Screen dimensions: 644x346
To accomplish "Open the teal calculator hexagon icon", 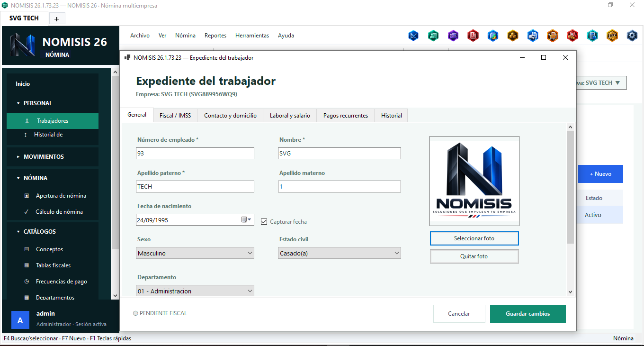I will 592,36.
